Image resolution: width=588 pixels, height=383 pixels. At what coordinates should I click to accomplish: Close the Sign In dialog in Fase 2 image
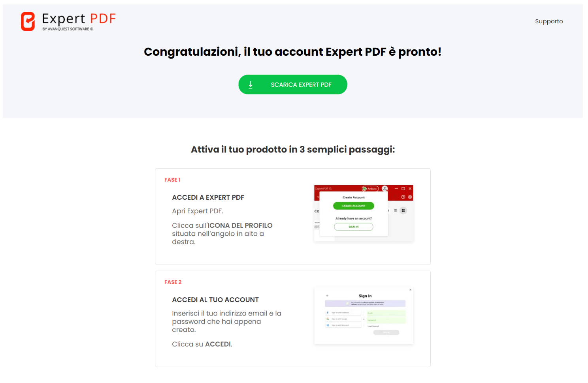click(x=410, y=290)
